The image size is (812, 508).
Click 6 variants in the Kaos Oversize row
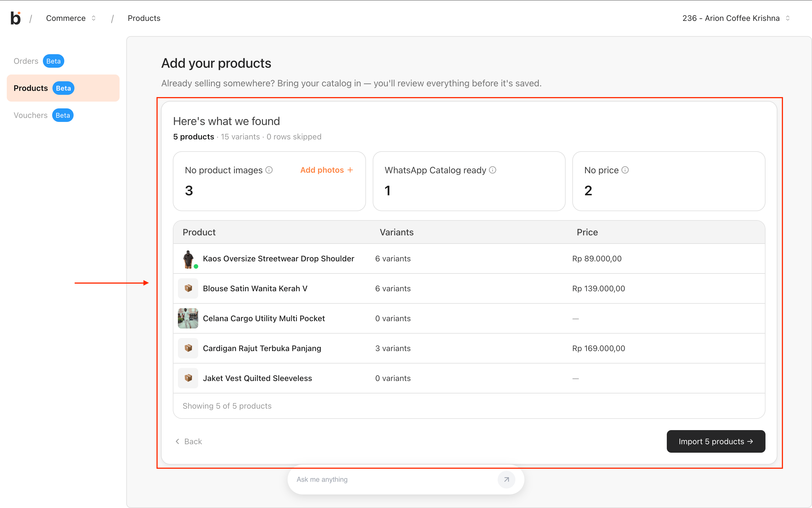(x=393, y=259)
